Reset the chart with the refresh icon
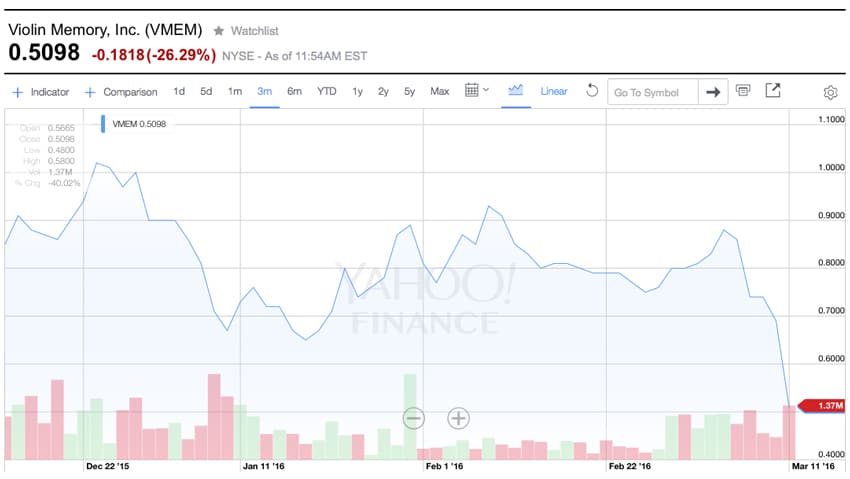Image resolution: width=850 pixels, height=479 pixels. click(592, 90)
